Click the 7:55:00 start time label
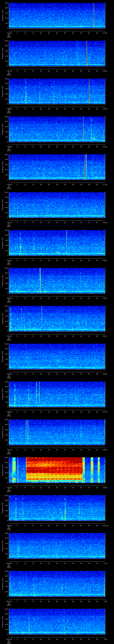114x644 pixels. tap(9, 374)
